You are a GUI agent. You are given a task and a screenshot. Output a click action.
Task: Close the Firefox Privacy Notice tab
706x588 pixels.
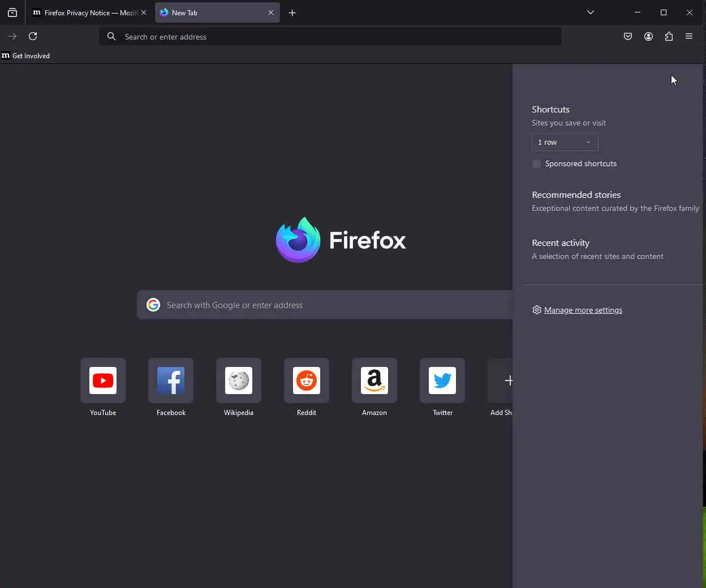[144, 12]
